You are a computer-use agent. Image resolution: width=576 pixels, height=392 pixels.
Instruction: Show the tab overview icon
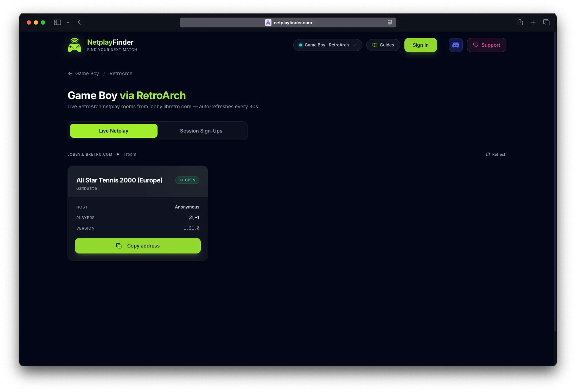pos(546,22)
